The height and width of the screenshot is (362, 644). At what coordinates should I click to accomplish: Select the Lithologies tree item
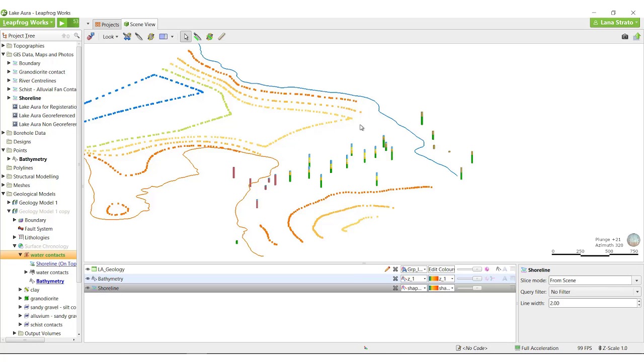click(37, 237)
